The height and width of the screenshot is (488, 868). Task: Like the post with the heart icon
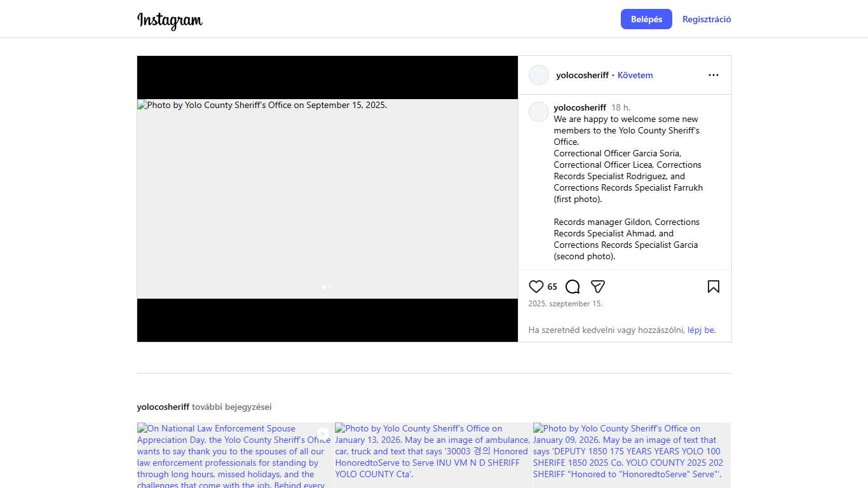pyautogui.click(x=536, y=287)
